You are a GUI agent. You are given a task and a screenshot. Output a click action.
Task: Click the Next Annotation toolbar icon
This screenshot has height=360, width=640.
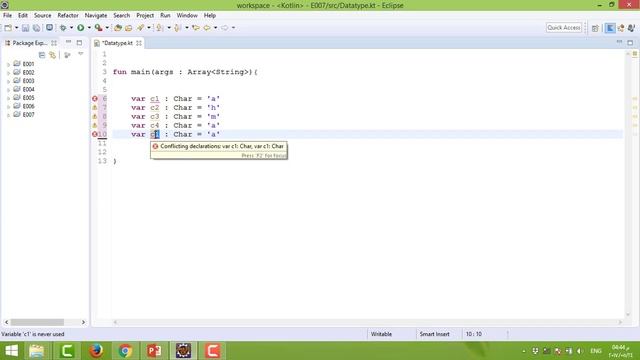pyautogui.click(x=160, y=28)
